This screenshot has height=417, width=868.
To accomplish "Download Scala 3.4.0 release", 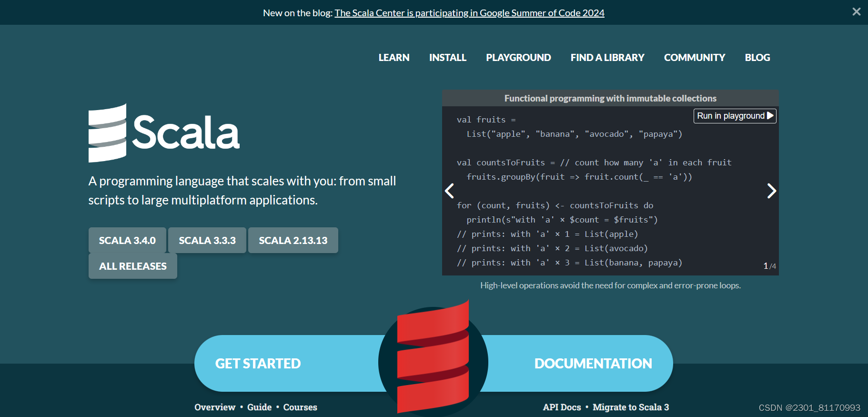I will (x=127, y=240).
